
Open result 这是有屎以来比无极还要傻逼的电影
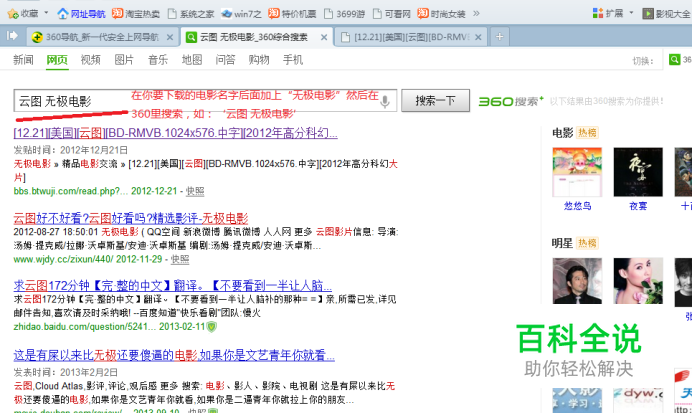[174, 355]
